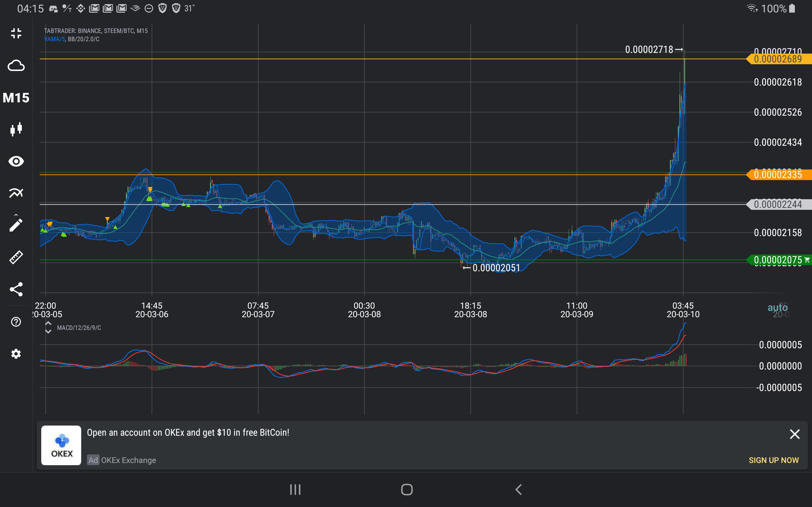Exit fullscreen chart mode icon

point(16,33)
